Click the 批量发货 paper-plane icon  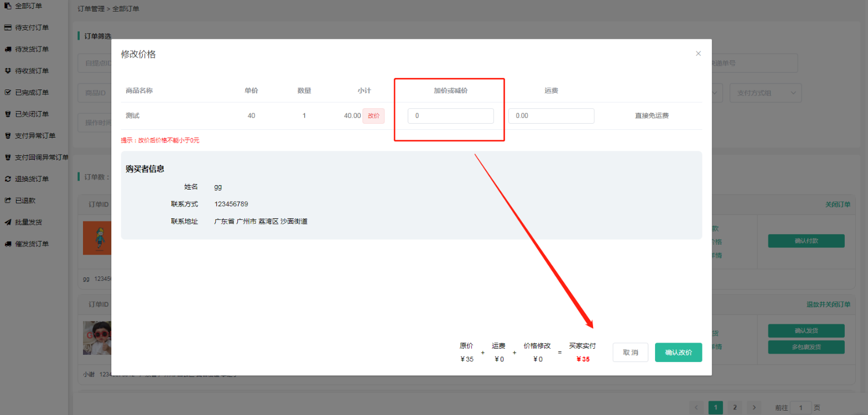pos(8,222)
